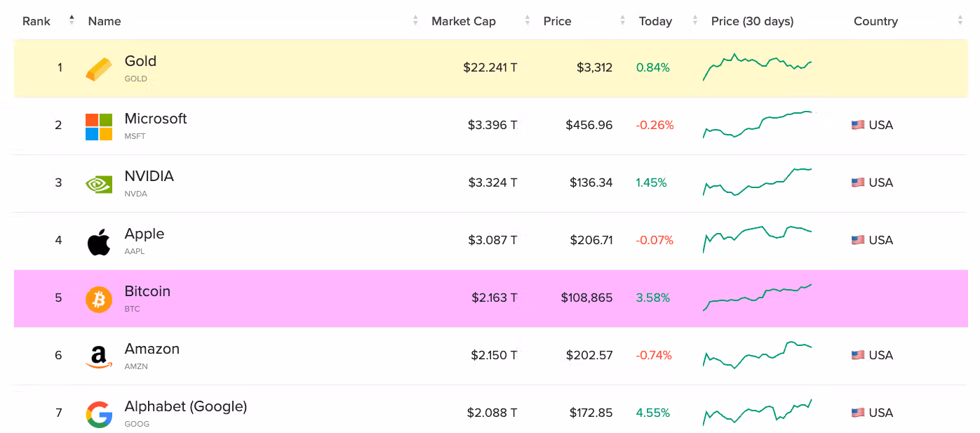Sort by Name column header
This screenshot has height=433, width=980.
point(105,21)
